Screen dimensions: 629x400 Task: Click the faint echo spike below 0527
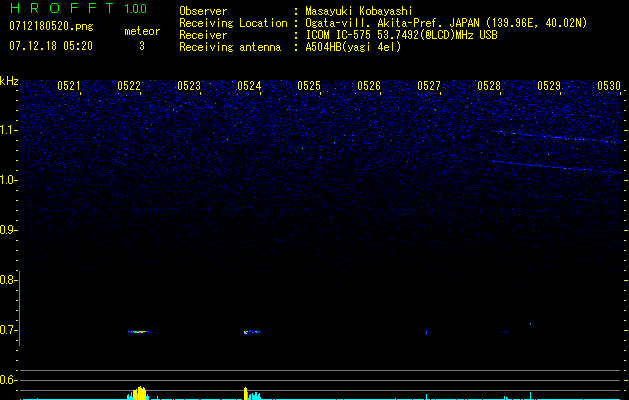(x=426, y=332)
